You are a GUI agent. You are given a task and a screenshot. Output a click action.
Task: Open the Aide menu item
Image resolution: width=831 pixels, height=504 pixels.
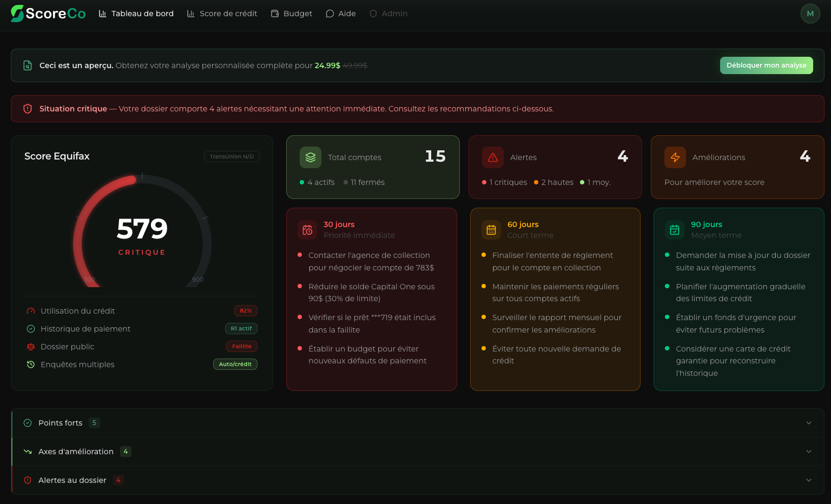341,14
